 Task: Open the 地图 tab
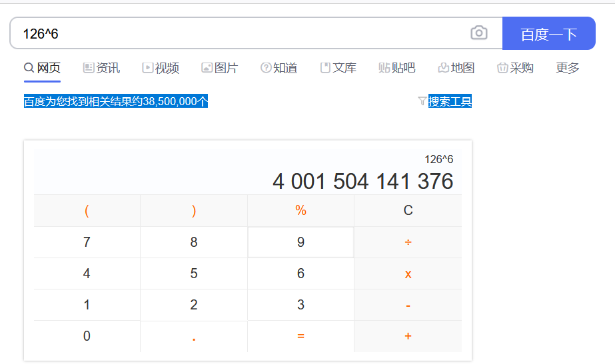click(456, 68)
